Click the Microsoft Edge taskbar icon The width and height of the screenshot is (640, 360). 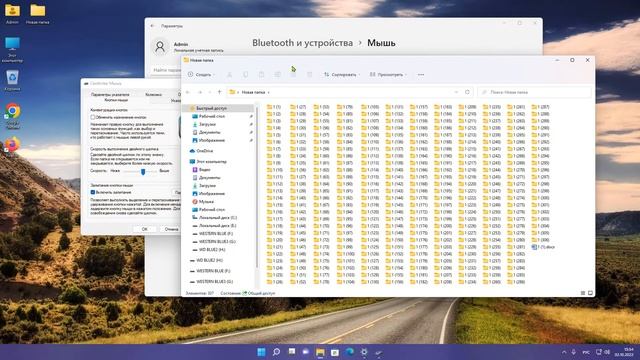pos(350,352)
